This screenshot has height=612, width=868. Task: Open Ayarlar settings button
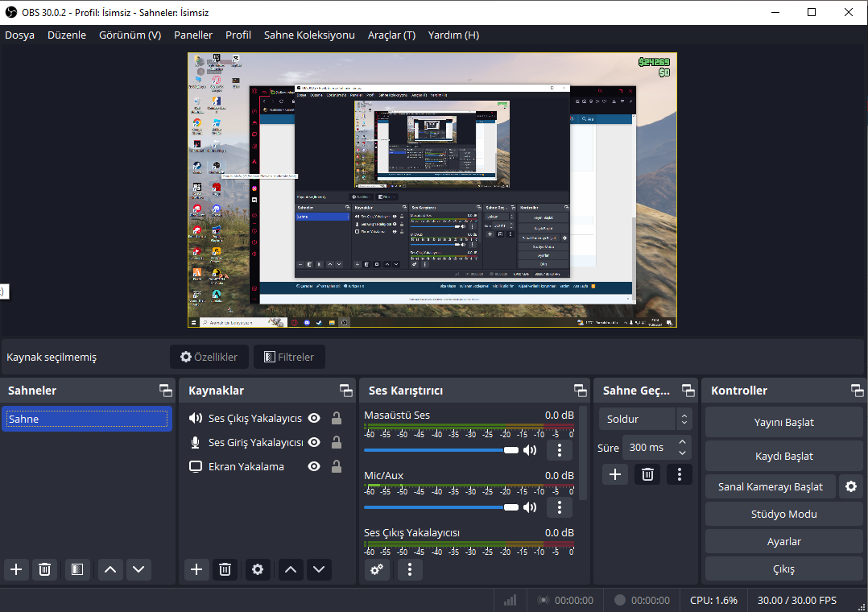tap(784, 542)
